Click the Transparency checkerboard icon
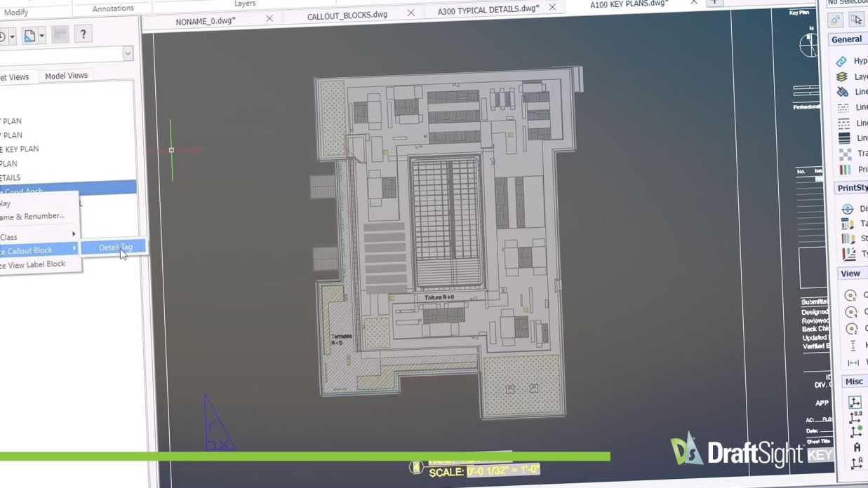The height and width of the screenshot is (488, 868). (844, 154)
